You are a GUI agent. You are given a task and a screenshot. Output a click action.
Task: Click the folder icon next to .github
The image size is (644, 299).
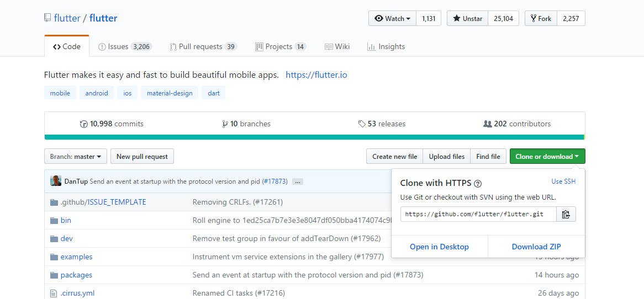click(x=54, y=202)
